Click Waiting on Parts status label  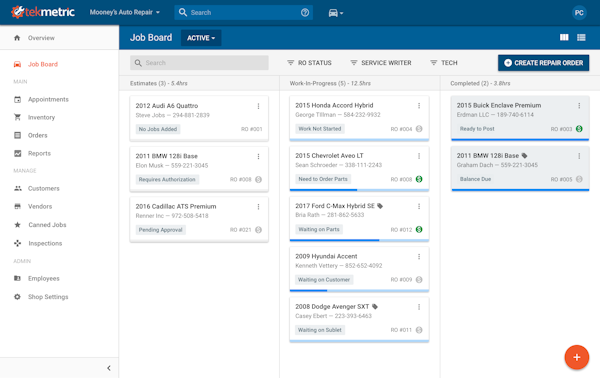[319, 230]
